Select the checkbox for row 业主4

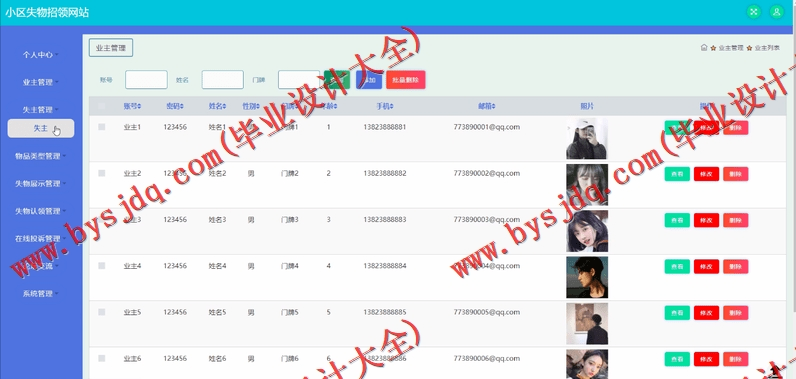[102, 266]
